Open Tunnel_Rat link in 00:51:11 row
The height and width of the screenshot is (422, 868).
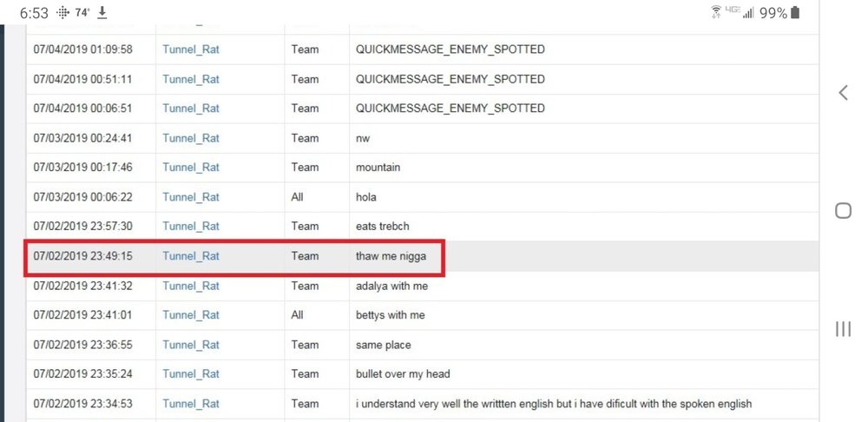[191, 79]
